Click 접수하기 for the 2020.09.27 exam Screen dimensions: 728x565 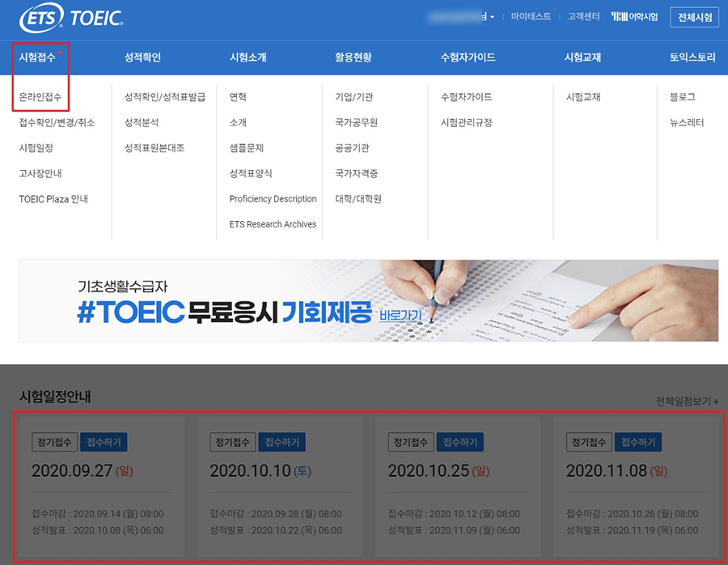[104, 442]
